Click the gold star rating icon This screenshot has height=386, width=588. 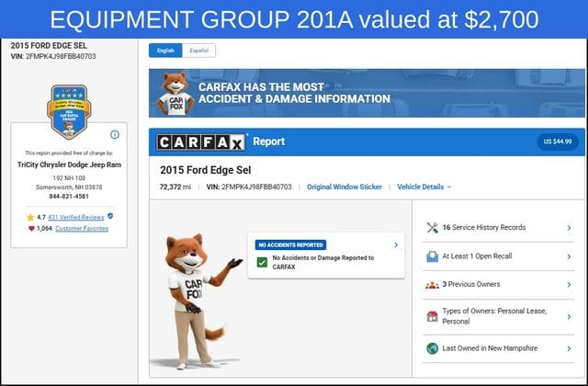click(x=30, y=217)
